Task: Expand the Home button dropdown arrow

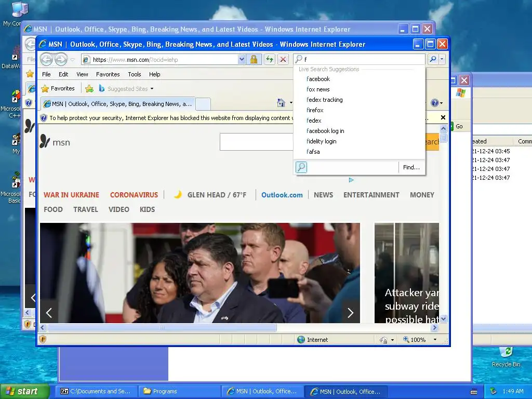Action: [291, 103]
